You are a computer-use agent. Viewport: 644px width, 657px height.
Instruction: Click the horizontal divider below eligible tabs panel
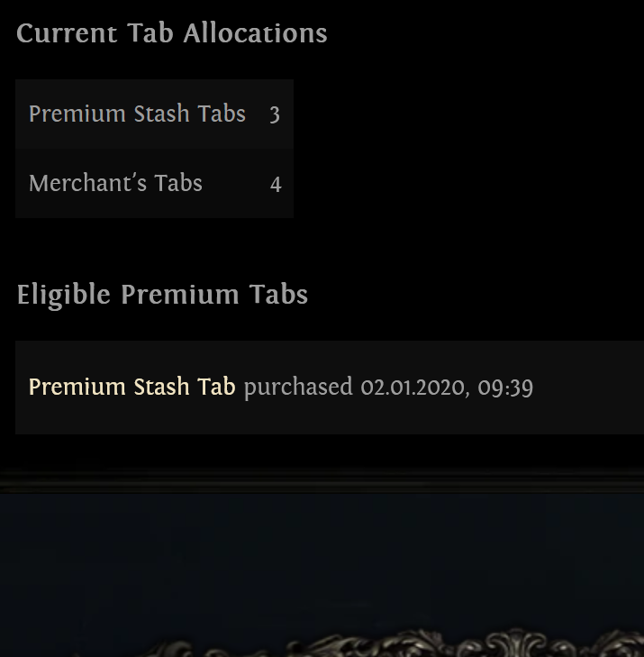(x=322, y=483)
